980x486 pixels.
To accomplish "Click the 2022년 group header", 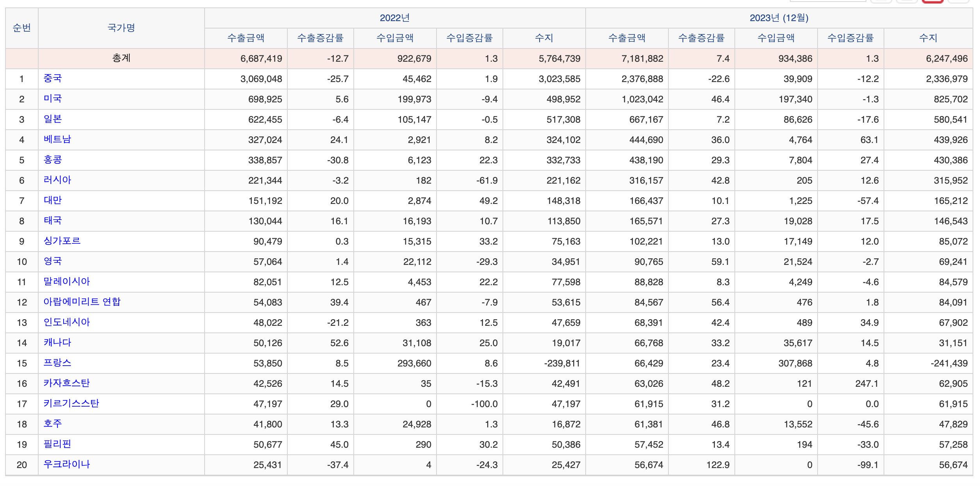I will coord(395,18).
